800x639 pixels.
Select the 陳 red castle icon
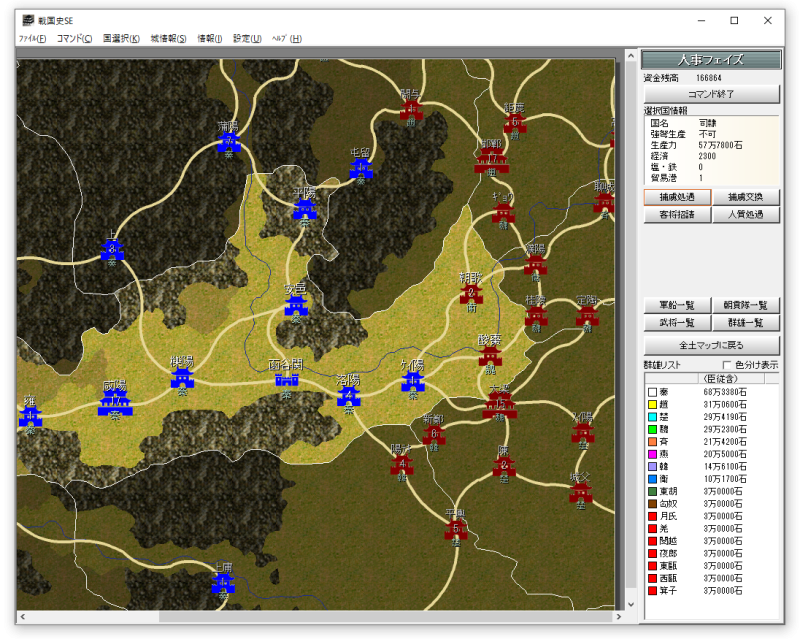[x=504, y=465]
